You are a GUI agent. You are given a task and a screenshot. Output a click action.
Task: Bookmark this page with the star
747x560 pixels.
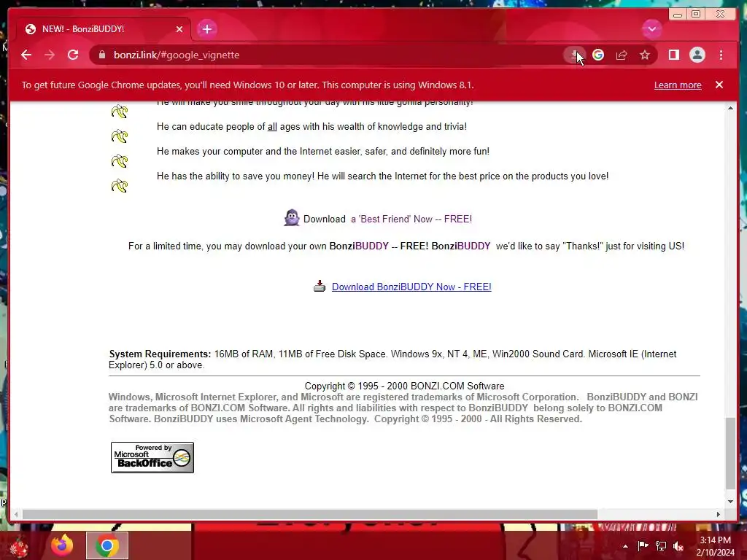[645, 55]
